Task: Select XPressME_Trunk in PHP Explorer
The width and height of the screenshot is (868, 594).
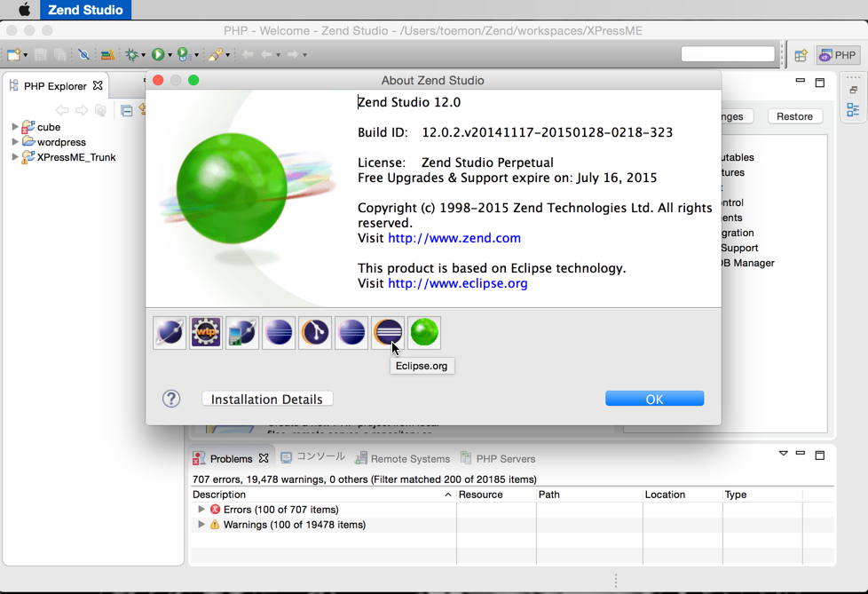Action: [76, 157]
